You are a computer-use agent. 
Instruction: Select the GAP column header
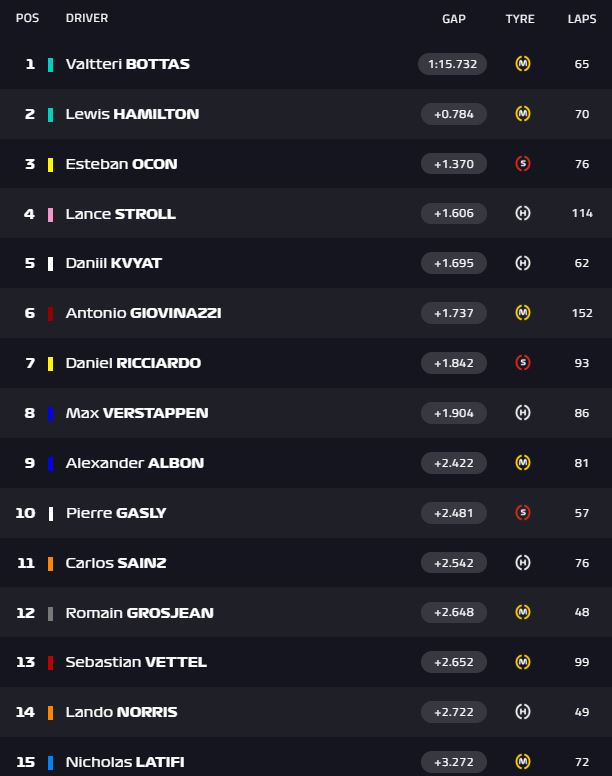pyautogui.click(x=454, y=19)
